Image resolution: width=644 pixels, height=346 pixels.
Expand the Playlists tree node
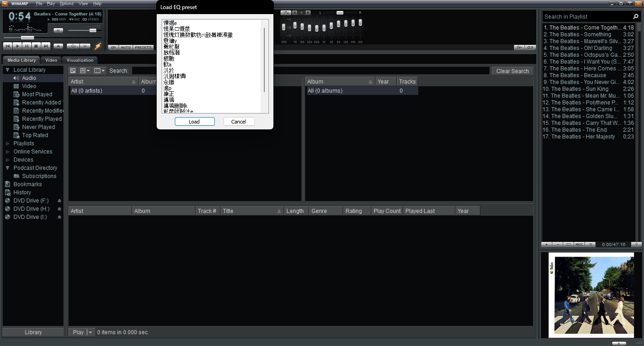(x=8, y=143)
